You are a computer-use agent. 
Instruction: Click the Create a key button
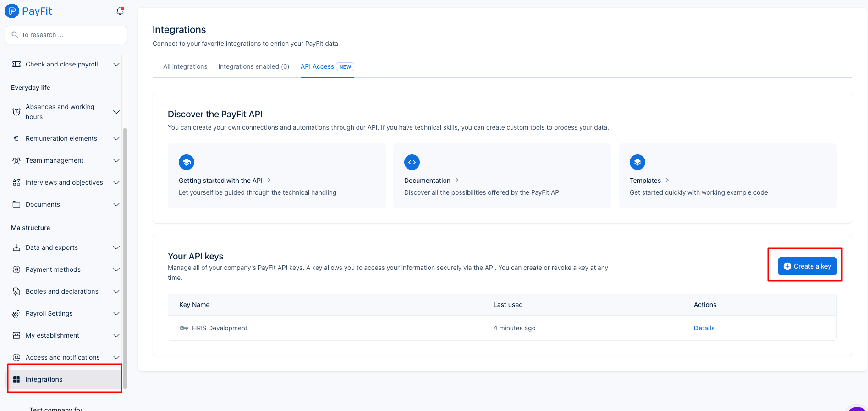808,266
